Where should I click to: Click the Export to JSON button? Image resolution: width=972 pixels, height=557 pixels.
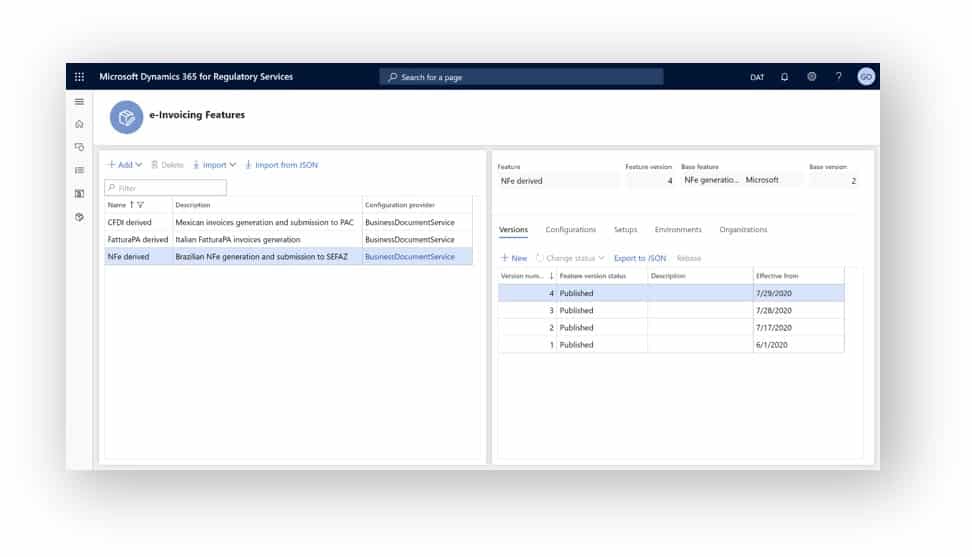tap(640, 258)
